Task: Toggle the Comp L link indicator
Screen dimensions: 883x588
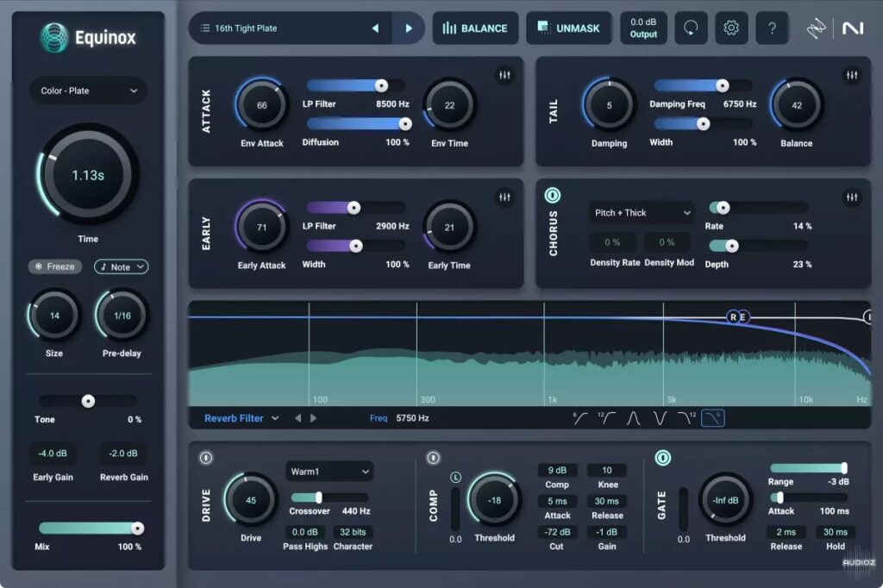Action: [x=455, y=478]
